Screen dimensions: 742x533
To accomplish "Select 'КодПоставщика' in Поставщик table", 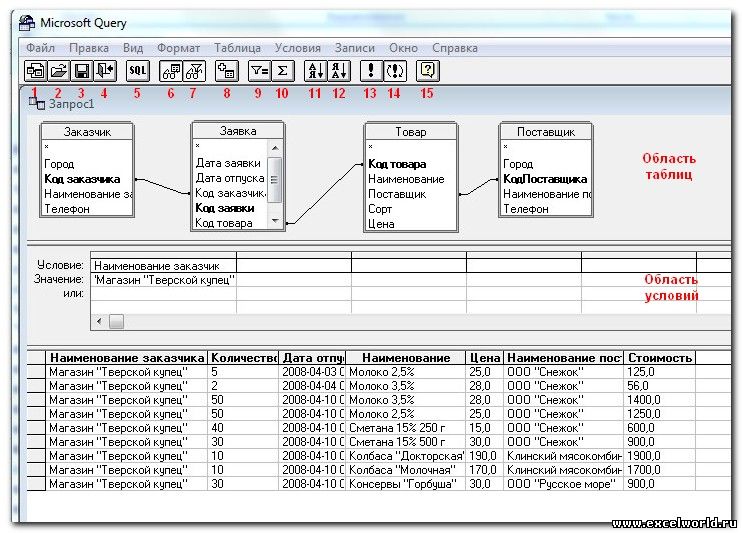I will (x=545, y=179).
